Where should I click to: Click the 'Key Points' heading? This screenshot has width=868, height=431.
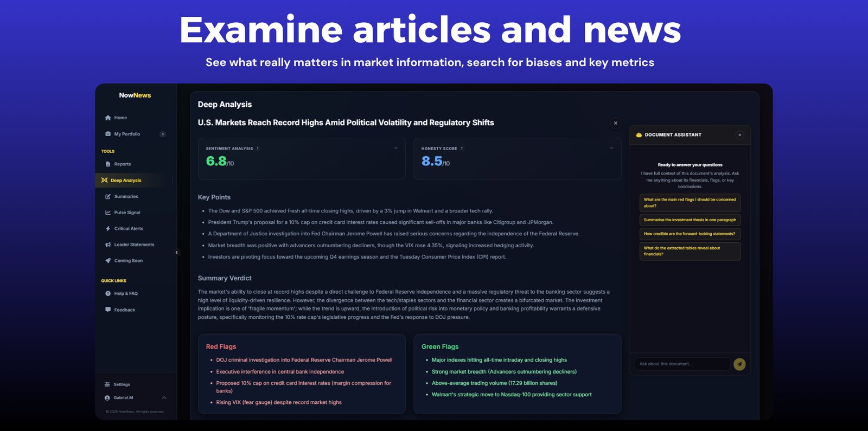pos(214,197)
